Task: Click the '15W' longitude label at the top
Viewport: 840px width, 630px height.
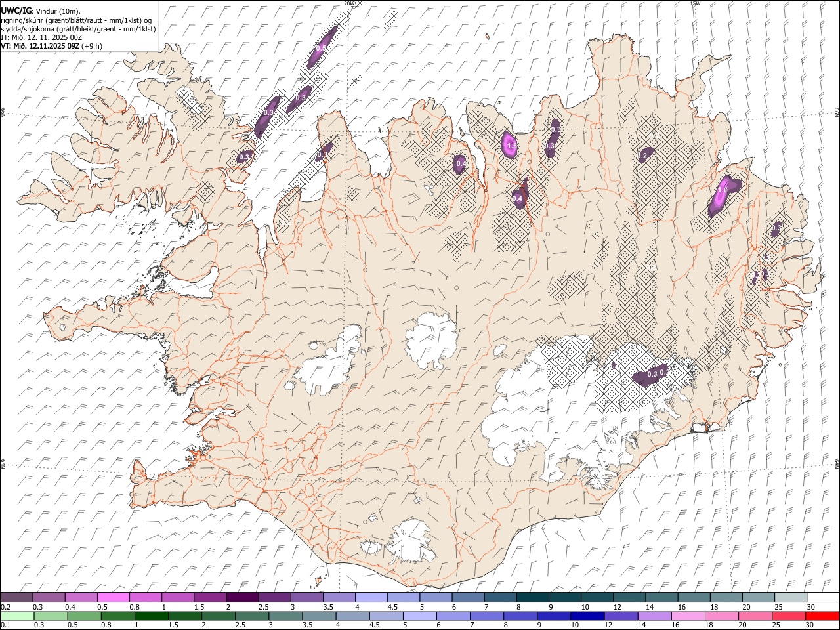Action: click(x=695, y=3)
